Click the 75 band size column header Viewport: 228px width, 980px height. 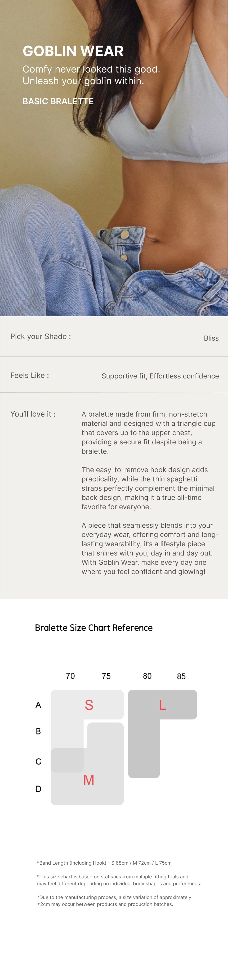[106, 676]
